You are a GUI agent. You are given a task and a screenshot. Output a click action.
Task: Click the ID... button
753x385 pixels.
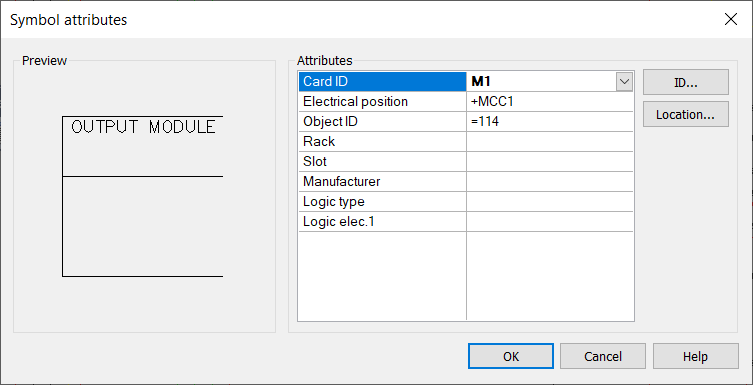[x=686, y=82]
